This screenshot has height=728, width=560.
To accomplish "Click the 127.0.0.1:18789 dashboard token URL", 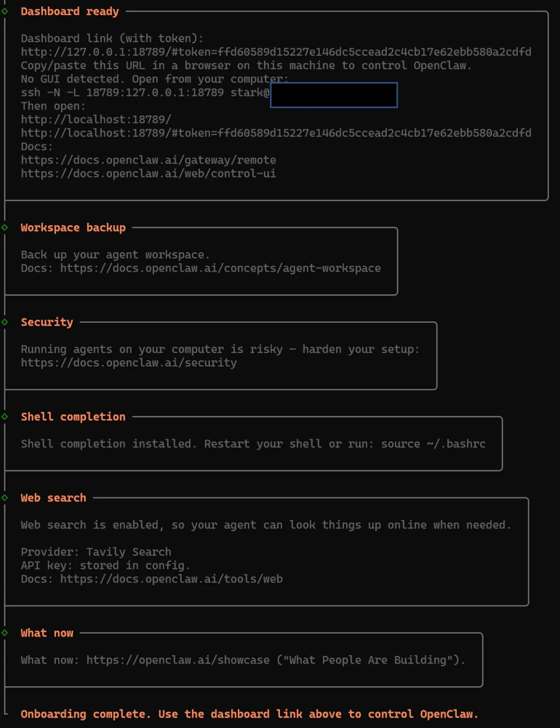I will point(276,52).
